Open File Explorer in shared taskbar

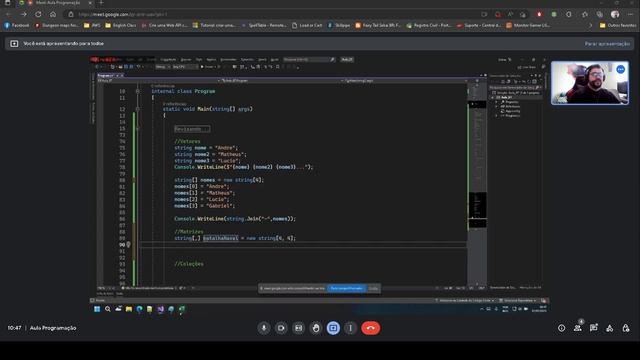click(129, 309)
